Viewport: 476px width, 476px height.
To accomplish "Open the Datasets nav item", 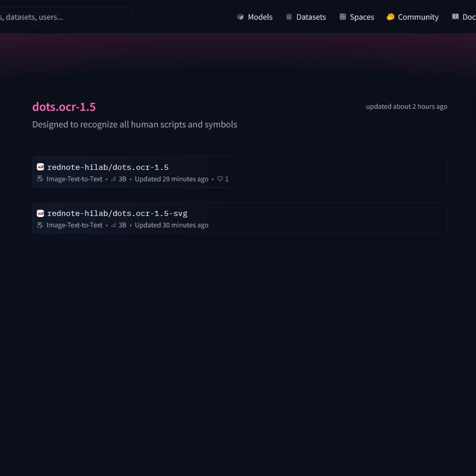I will tap(306, 17).
